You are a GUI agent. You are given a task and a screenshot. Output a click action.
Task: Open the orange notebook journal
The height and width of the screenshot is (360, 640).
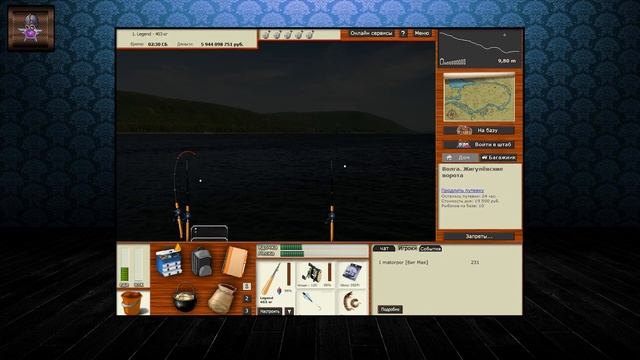234,262
